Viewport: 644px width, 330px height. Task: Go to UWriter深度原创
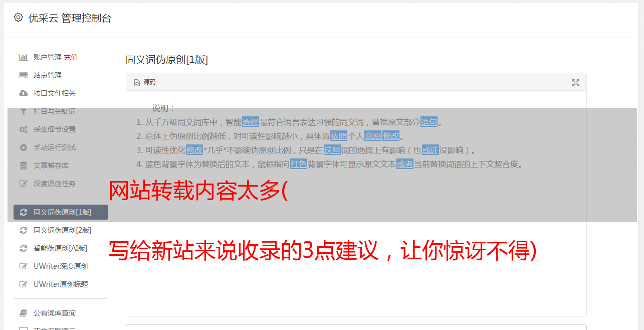(x=61, y=266)
